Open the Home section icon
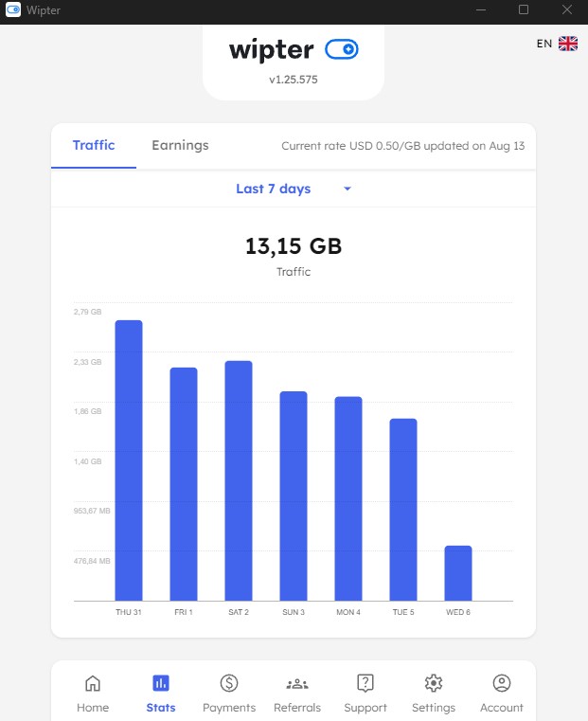This screenshot has width=588, height=721. coord(93,683)
